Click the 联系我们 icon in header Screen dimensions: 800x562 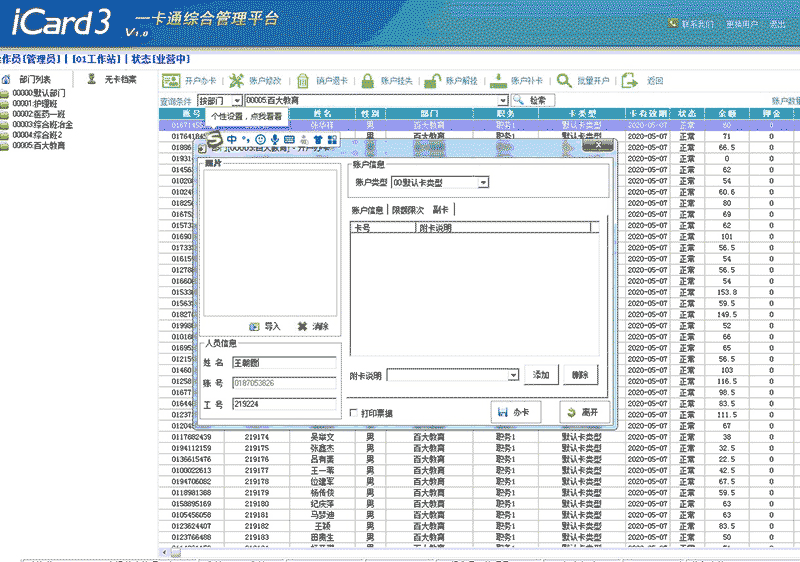(x=673, y=23)
